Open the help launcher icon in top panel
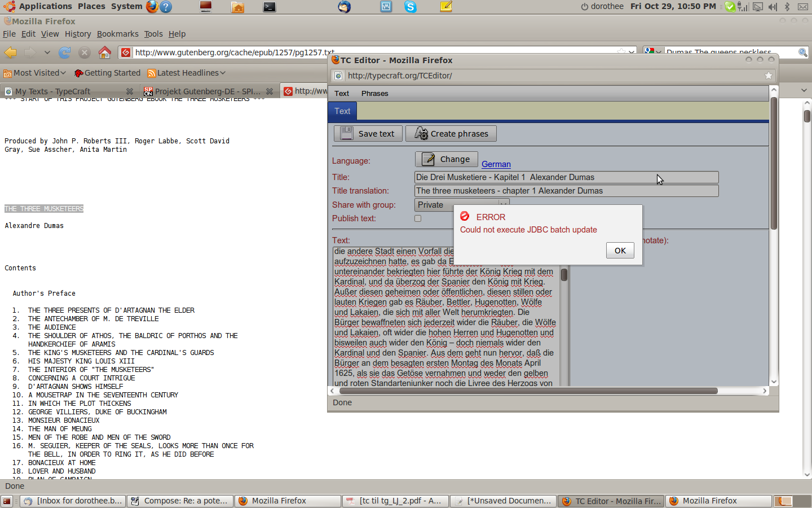812x508 pixels. point(166,6)
